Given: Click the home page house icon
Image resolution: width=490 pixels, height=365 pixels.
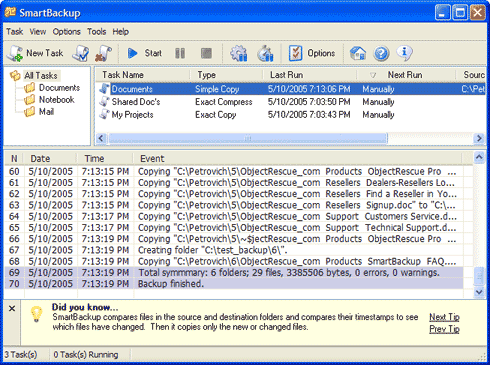Looking at the screenshot, I should click(358, 53).
